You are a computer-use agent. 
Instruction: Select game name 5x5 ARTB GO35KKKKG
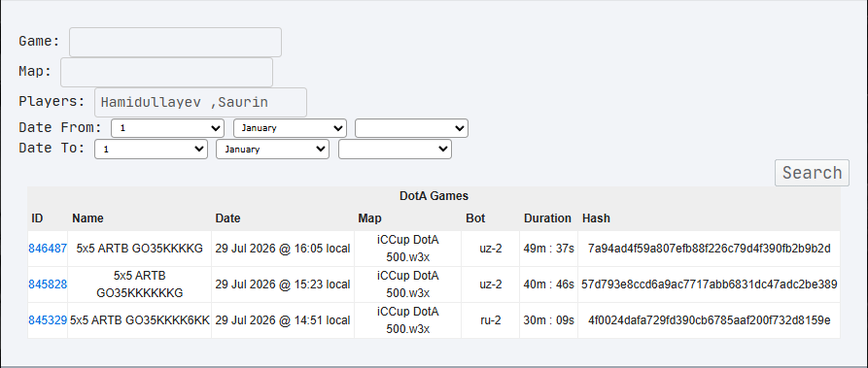point(140,249)
